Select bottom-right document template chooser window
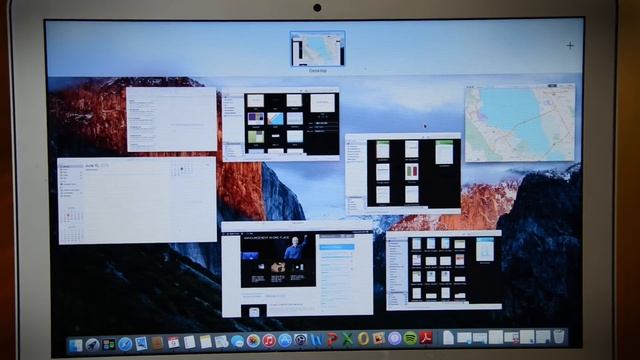The height and width of the screenshot is (360, 640). [444, 270]
